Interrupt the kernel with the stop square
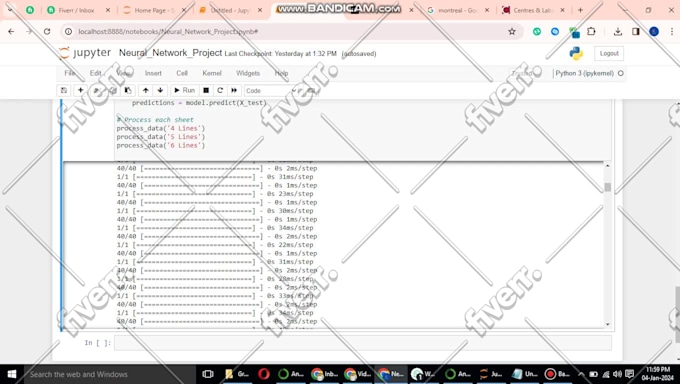Image resolution: width=680 pixels, height=384 pixels. coord(206,90)
